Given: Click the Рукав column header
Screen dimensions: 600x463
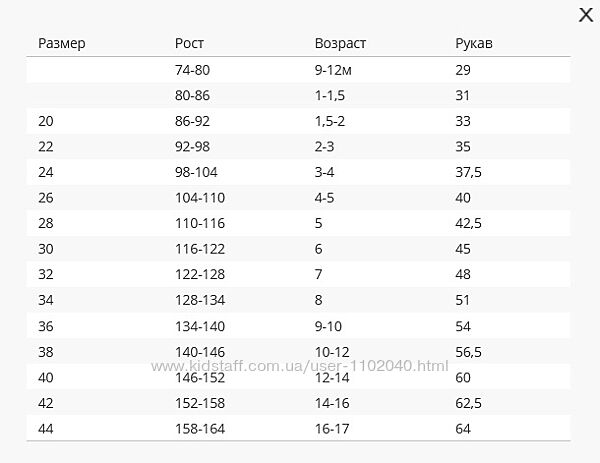Looking at the screenshot, I should pos(473,44).
